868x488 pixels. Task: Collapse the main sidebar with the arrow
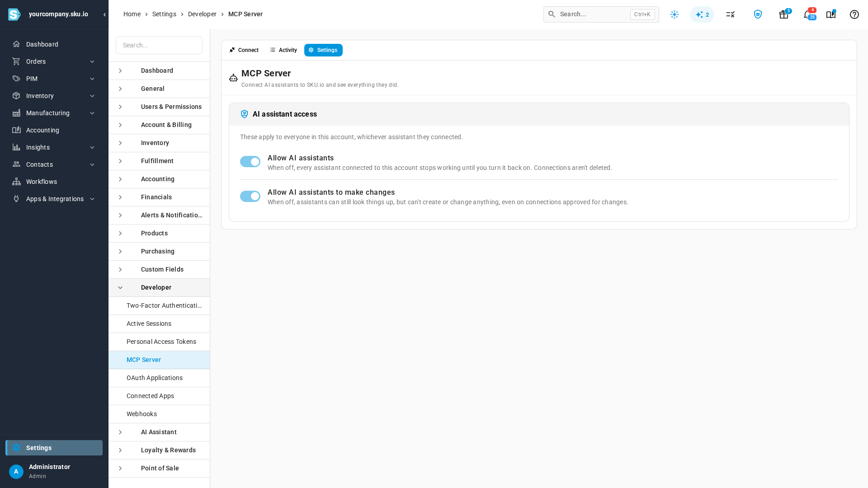point(104,14)
